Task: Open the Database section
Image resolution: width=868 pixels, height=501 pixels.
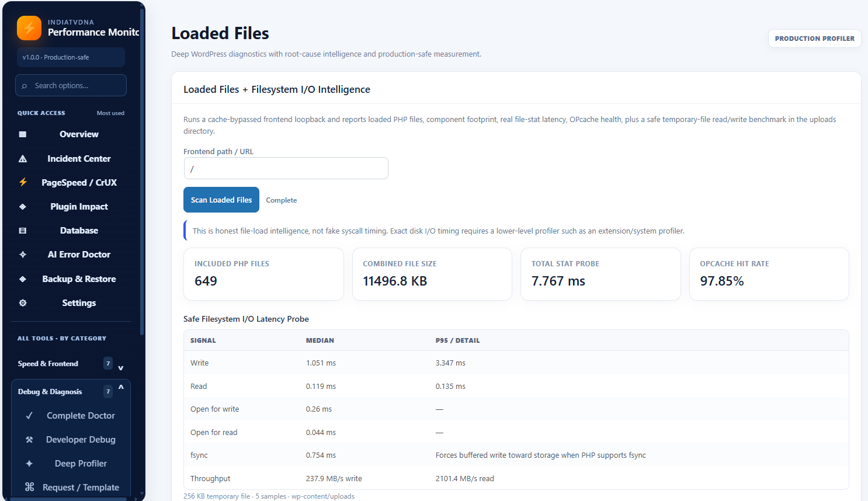Action: pyautogui.click(x=71, y=231)
